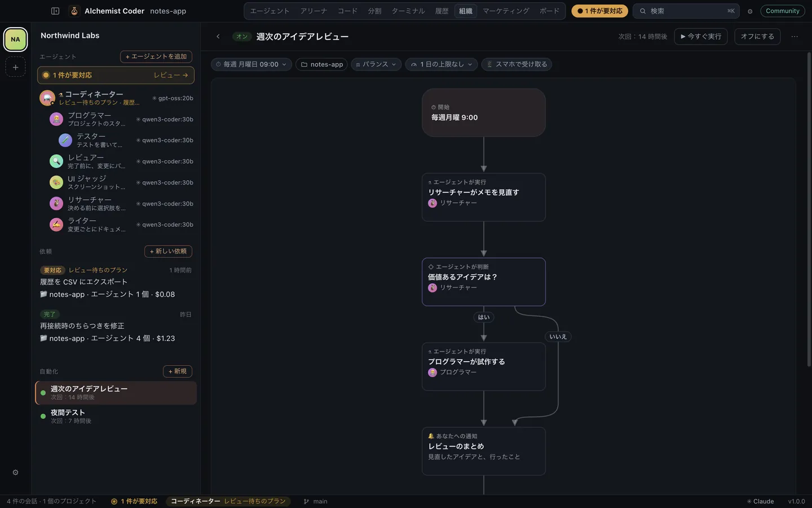Viewport: 812px width, 508px height.
Task: Click the テスター agent avatar
Action: pos(65,140)
